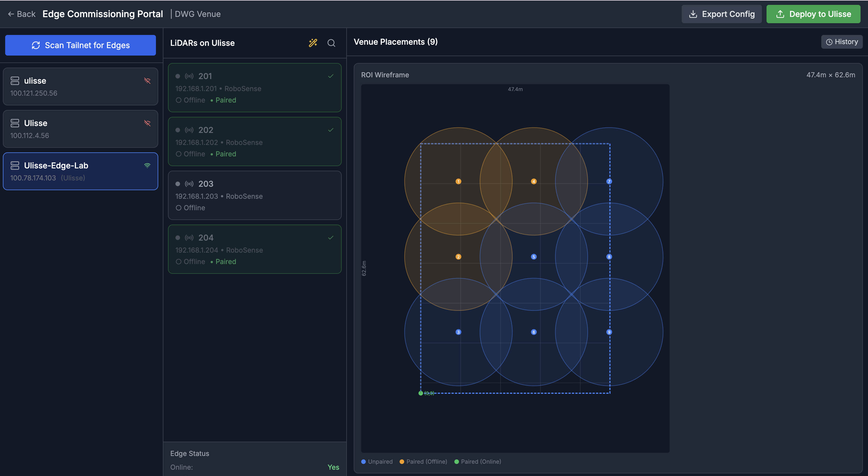Go Back to the previous page

(21, 14)
